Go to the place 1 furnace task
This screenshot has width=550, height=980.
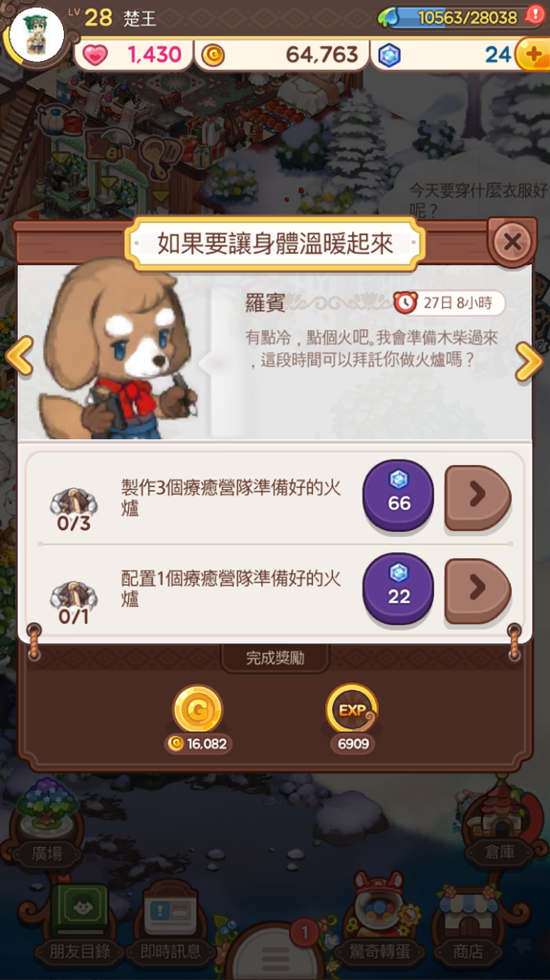478,590
